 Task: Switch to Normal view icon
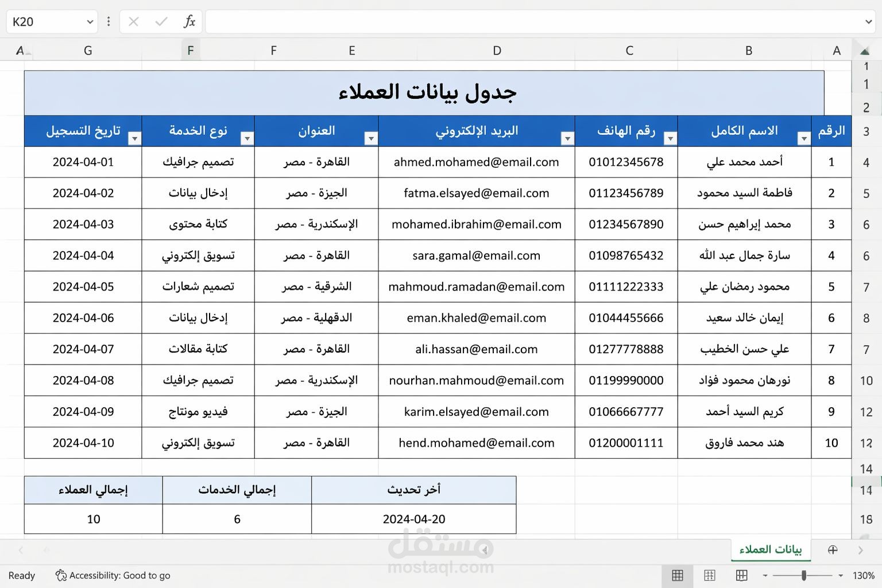point(678,575)
